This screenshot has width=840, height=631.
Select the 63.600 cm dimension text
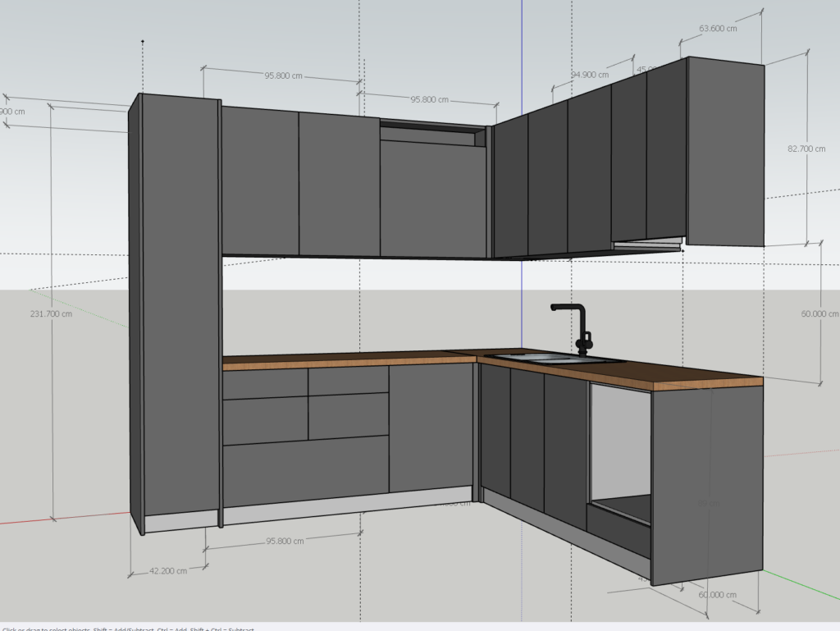718,28
